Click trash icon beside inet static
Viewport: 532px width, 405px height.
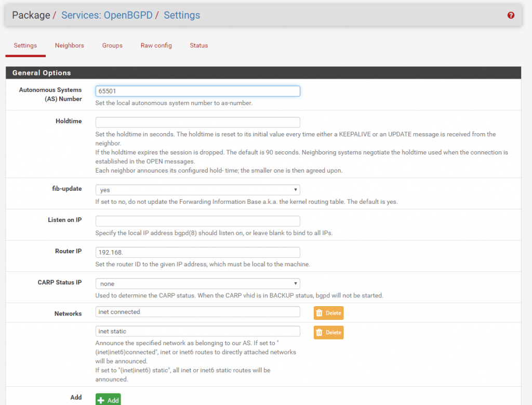(x=319, y=332)
